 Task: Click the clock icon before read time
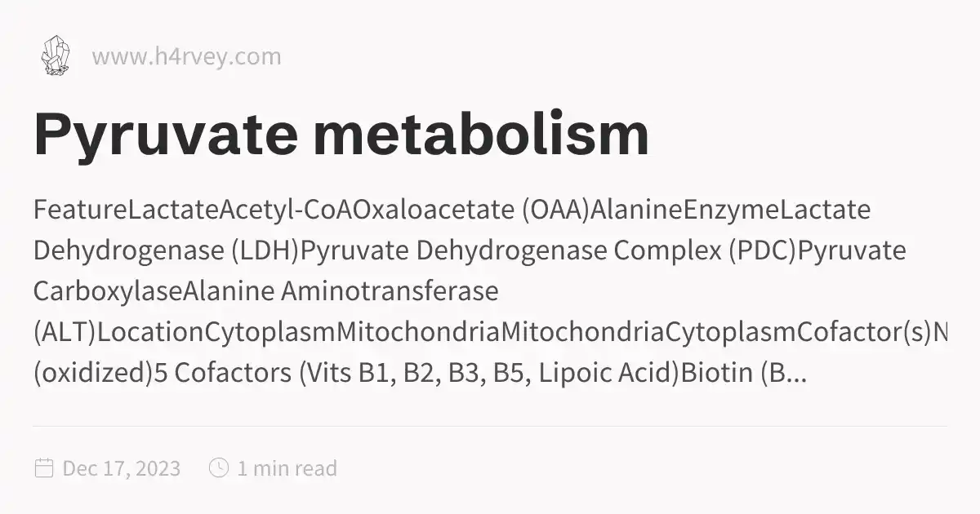219,468
